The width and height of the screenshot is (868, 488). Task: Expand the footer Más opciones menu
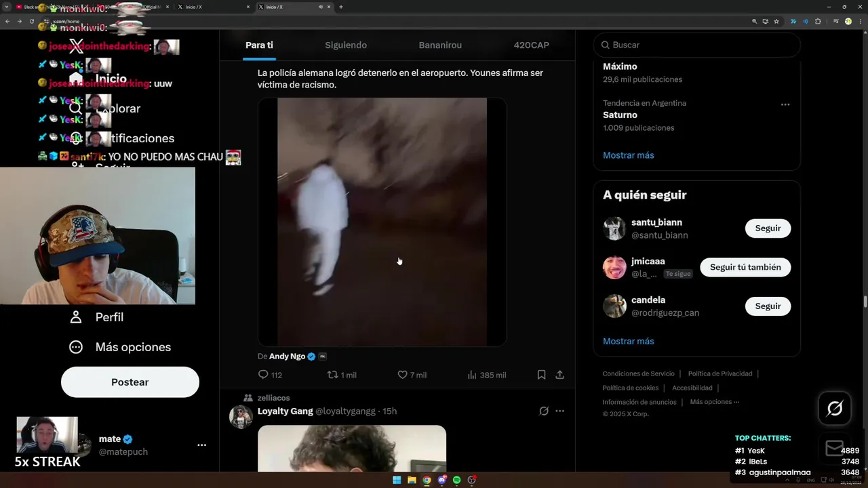(x=715, y=402)
